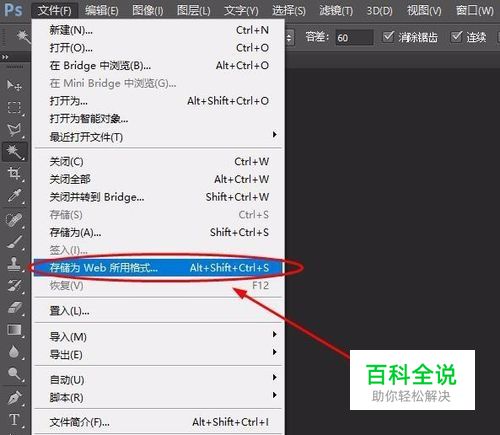Select the Gradient tool
Viewport: 500px width, 435px height.
(14, 330)
